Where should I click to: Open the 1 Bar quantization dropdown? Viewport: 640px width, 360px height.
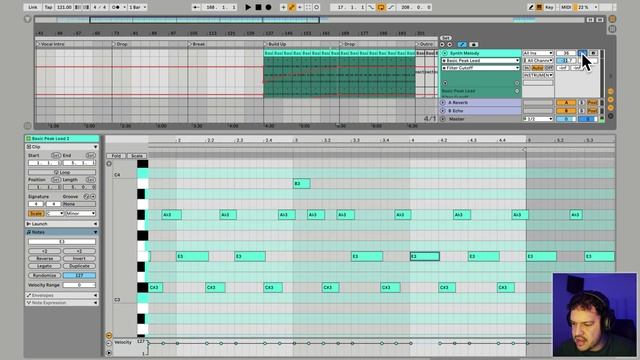(x=138, y=7)
